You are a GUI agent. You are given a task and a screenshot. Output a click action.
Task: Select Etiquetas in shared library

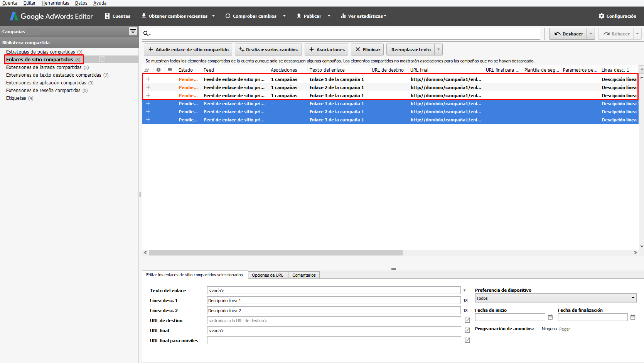coord(16,98)
